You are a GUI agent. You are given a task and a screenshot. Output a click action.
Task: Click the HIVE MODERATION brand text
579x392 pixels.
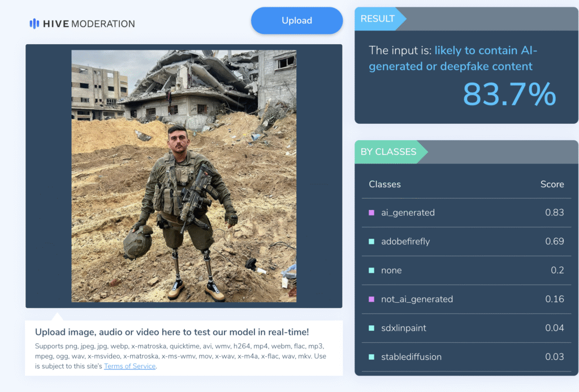pos(89,24)
